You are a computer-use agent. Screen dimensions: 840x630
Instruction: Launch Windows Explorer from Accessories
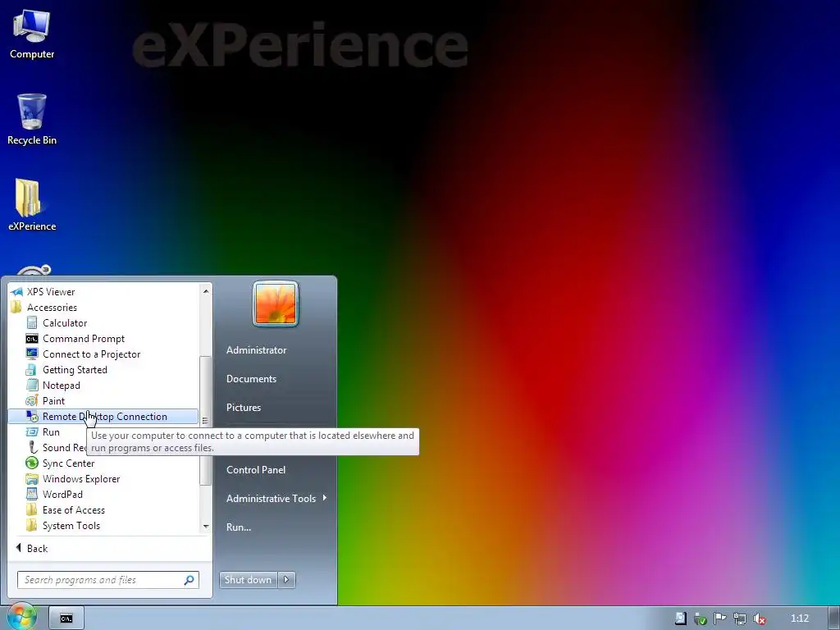pyautogui.click(x=81, y=479)
